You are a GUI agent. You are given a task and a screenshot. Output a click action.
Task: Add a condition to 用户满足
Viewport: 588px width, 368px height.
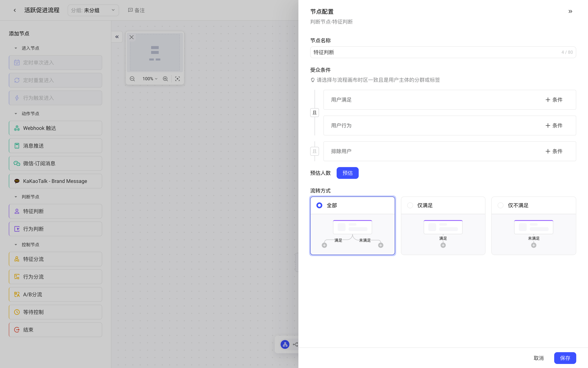[554, 100]
